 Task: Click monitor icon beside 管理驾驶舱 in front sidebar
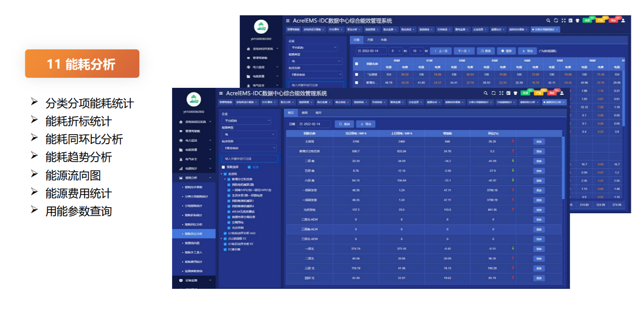click(181, 131)
